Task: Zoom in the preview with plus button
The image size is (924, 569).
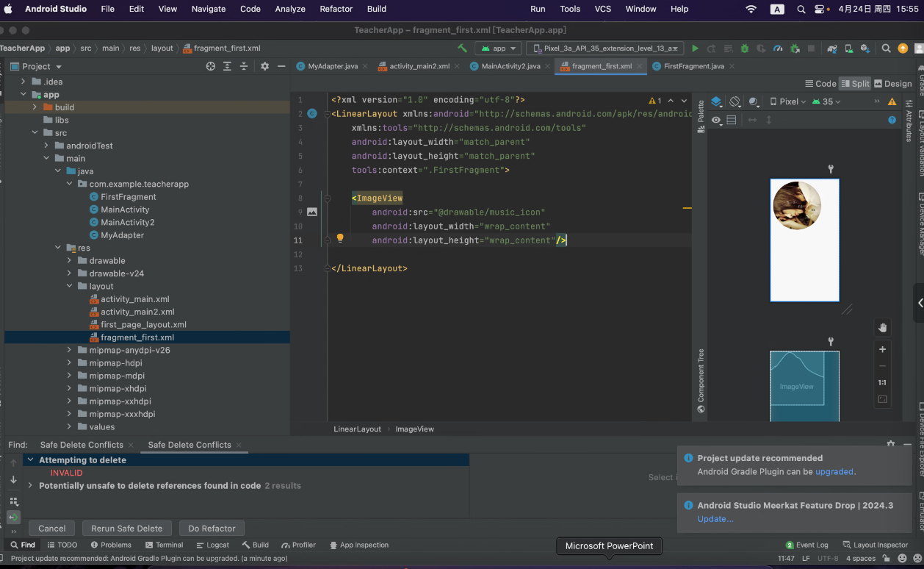Action: pos(883,349)
